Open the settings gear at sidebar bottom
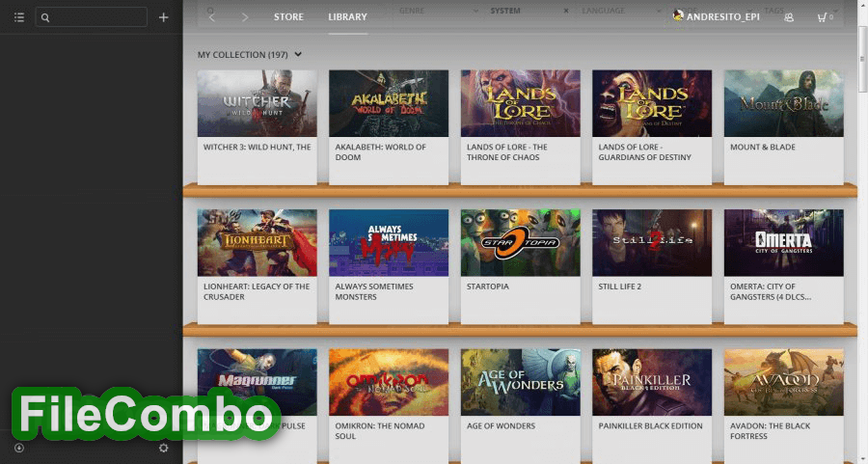 (163, 448)
